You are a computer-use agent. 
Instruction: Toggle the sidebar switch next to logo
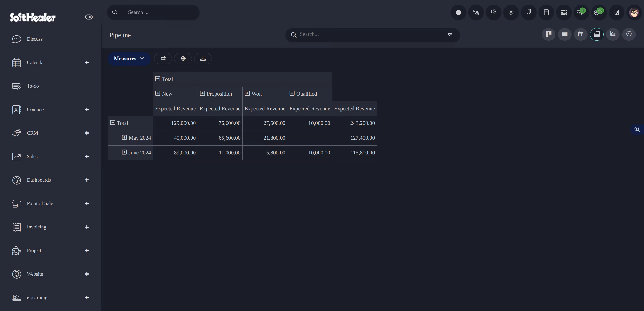(x=89, y=17)
